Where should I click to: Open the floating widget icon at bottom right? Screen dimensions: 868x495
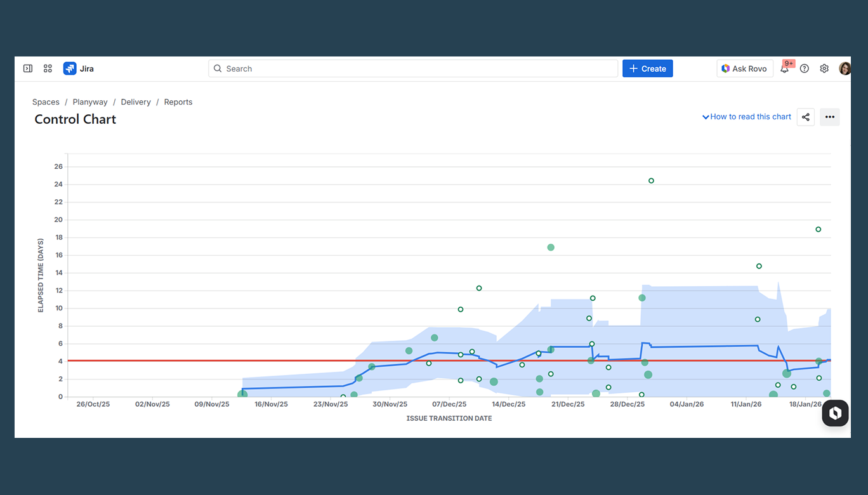coord(835,413)
